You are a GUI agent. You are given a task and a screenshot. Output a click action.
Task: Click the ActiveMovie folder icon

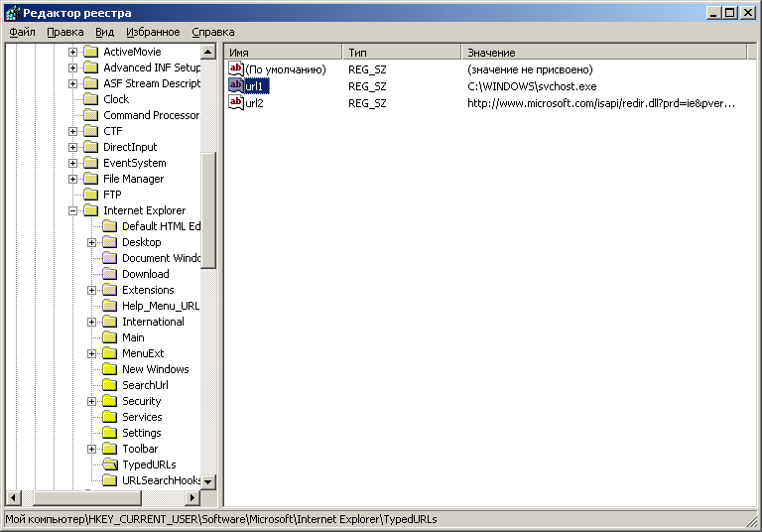91,52
